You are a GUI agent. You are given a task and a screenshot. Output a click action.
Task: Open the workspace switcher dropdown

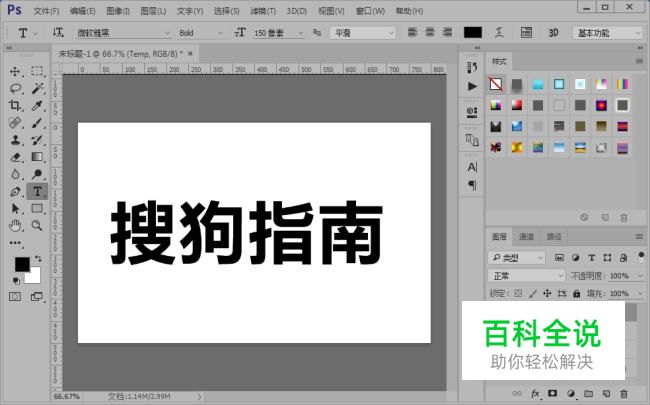[607, 33]
